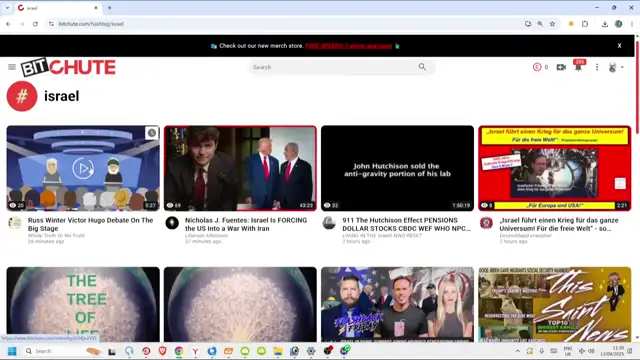Open the Windows Start menu
The height and width of the screenshot is (360, 640).
[12, 351]
